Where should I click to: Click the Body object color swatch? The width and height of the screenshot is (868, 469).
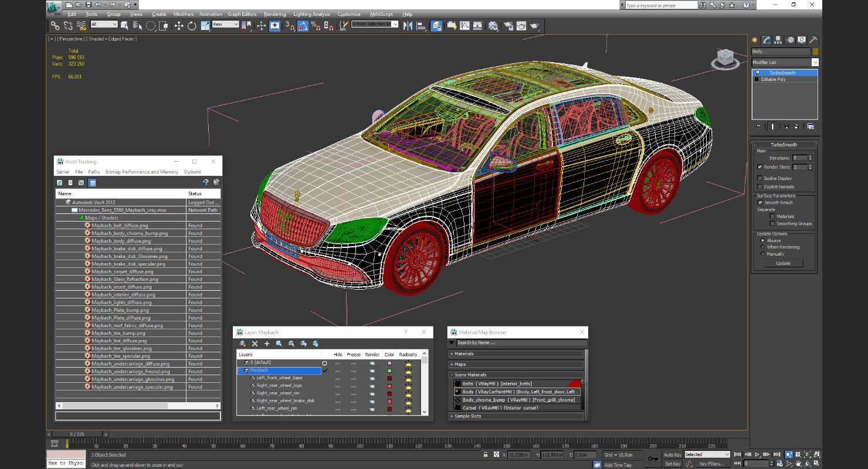(815, 52)
